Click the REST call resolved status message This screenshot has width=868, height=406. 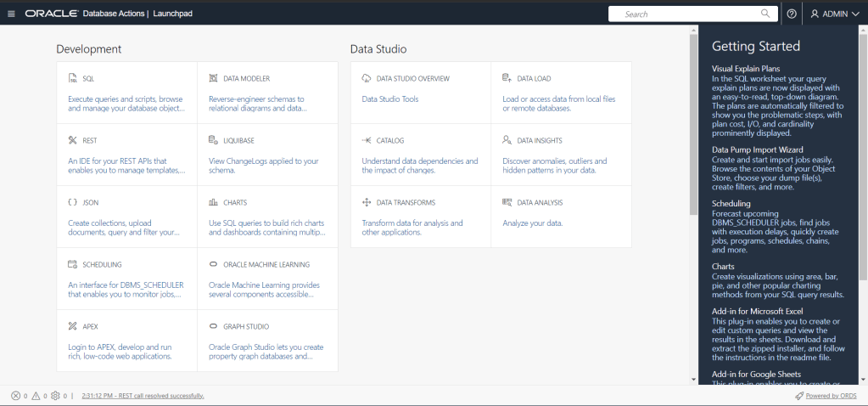click(x=143, y=396)
